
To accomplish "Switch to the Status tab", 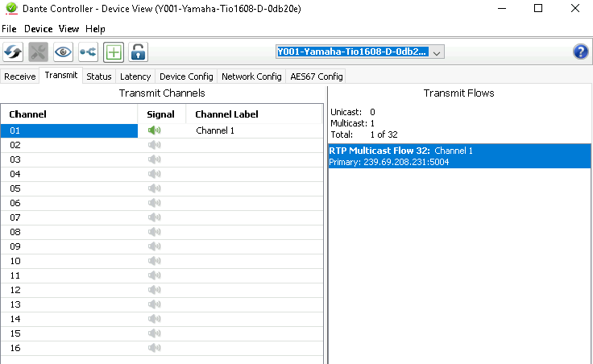I will pos(99,77).
